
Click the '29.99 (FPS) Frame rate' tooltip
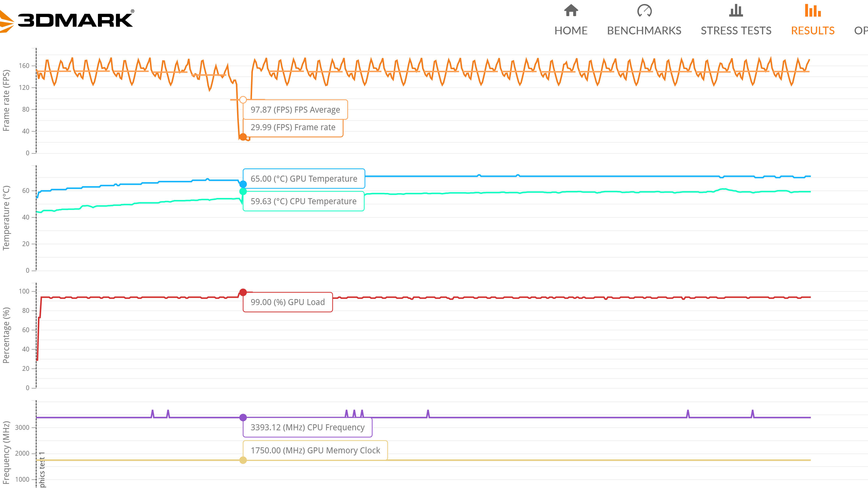(x=293, y=127)
